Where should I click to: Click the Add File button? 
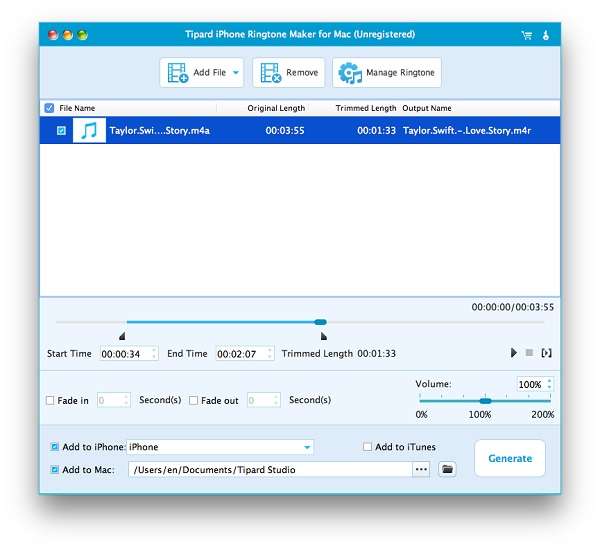click(201, 73)
